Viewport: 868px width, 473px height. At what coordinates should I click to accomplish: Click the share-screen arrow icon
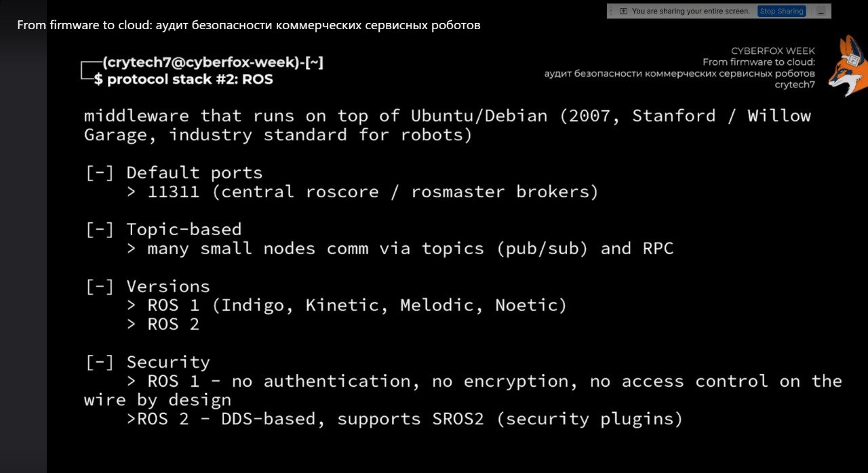tap(623, 12)
